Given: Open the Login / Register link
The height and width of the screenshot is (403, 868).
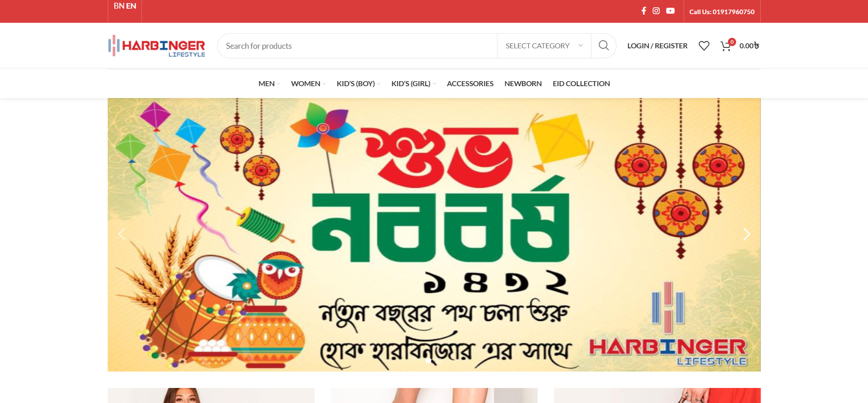Looking at the screenshot, I should point(657,46).
